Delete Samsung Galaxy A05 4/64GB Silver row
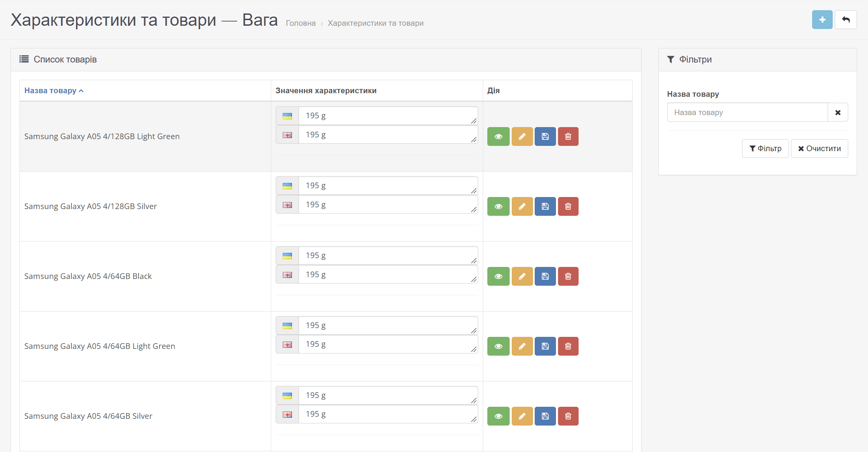Image resolution: width=868 pixels, height=452 pixels. click(x=568, y=416)
